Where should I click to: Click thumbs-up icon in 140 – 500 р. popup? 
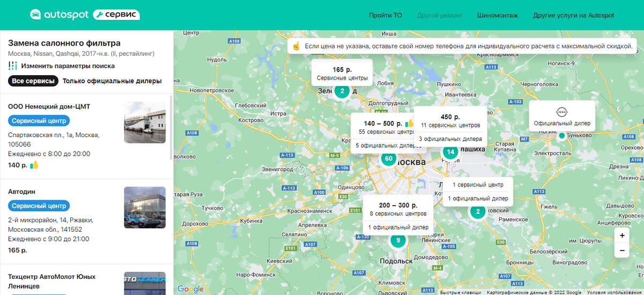coord(408,124)
